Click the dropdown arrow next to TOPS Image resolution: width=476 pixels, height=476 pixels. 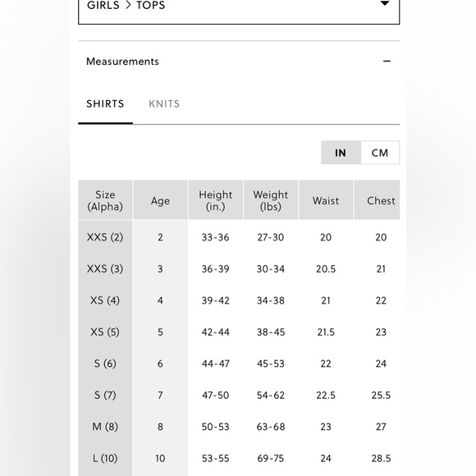point(385,3)
